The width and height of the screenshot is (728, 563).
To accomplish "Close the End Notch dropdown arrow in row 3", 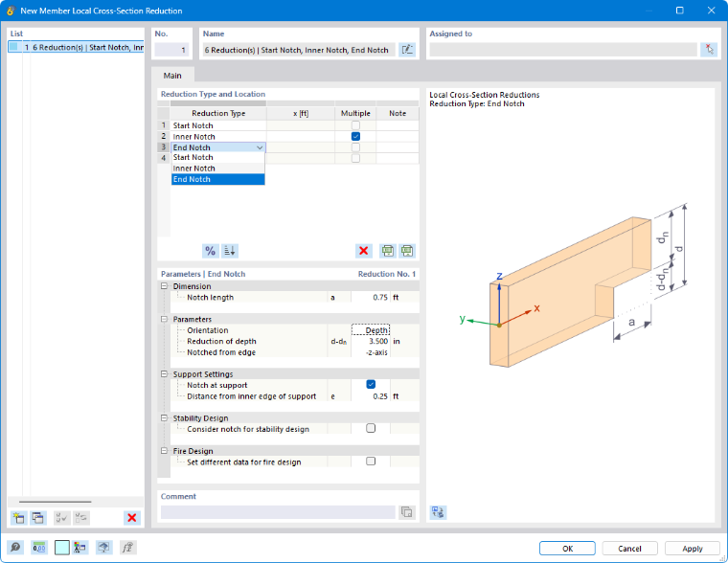I will 260,147.
